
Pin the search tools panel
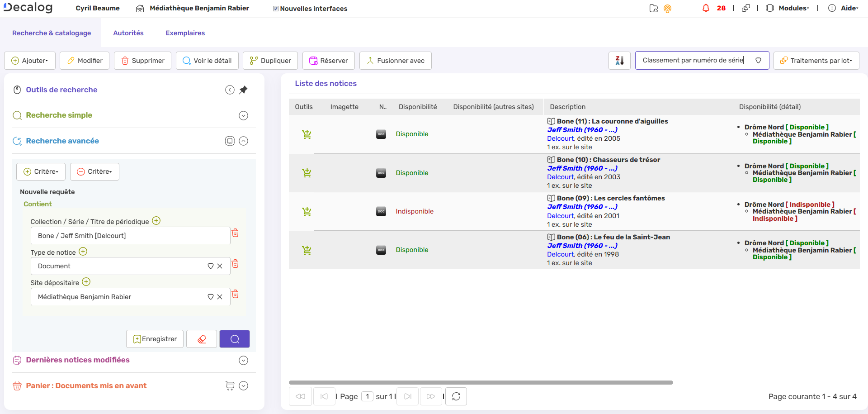tap(243, 90)
